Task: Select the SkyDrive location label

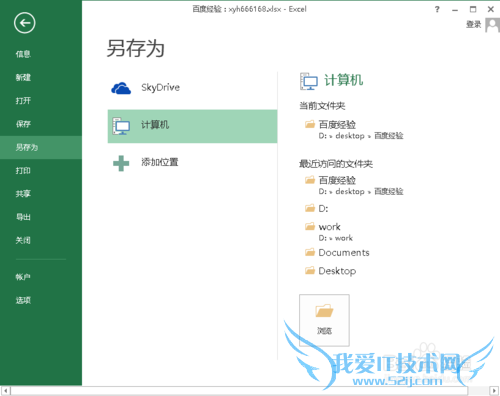Action: 160,88
